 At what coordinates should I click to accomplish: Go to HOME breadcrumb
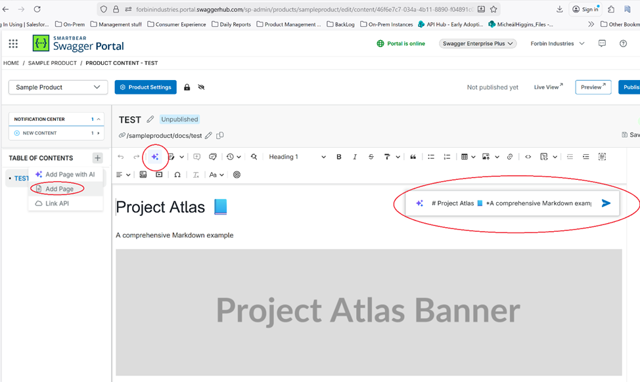tap(11, 63)
